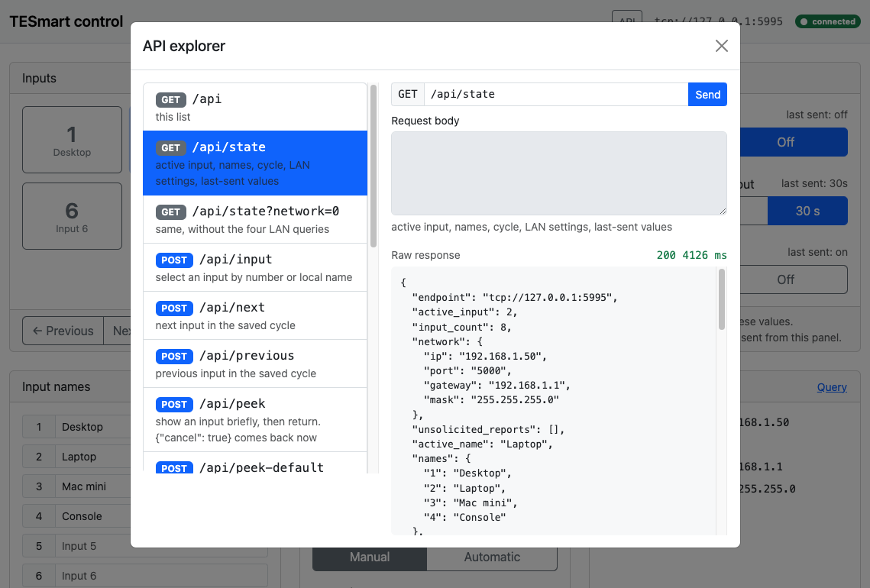Choose the POST /api/peek-default endpoint

[255, 464]
